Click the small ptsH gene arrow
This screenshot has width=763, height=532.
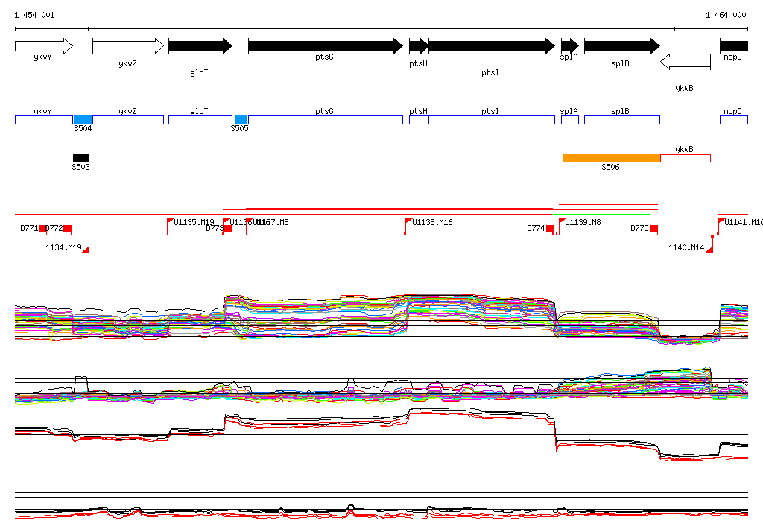[419, 46]
